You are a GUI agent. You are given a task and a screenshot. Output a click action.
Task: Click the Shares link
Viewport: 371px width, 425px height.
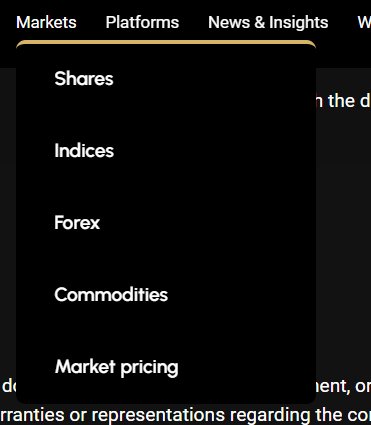pos(84,79)
